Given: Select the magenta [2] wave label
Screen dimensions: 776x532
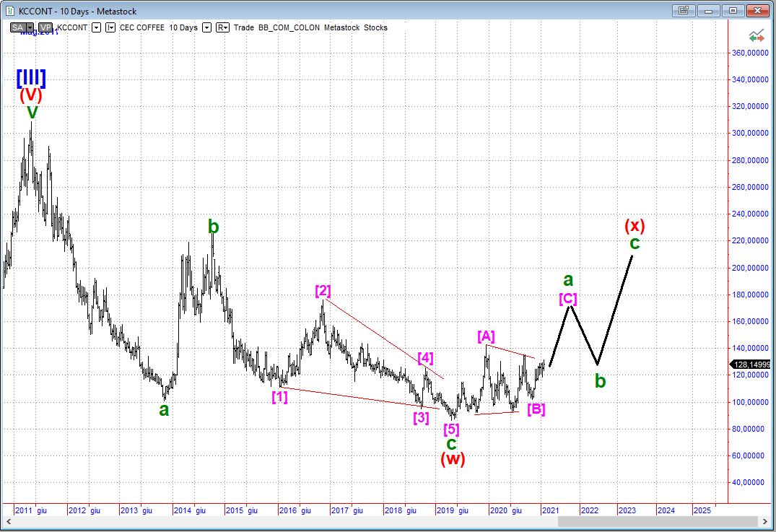Looking at the screenshot, I should [x=323, y=290].
